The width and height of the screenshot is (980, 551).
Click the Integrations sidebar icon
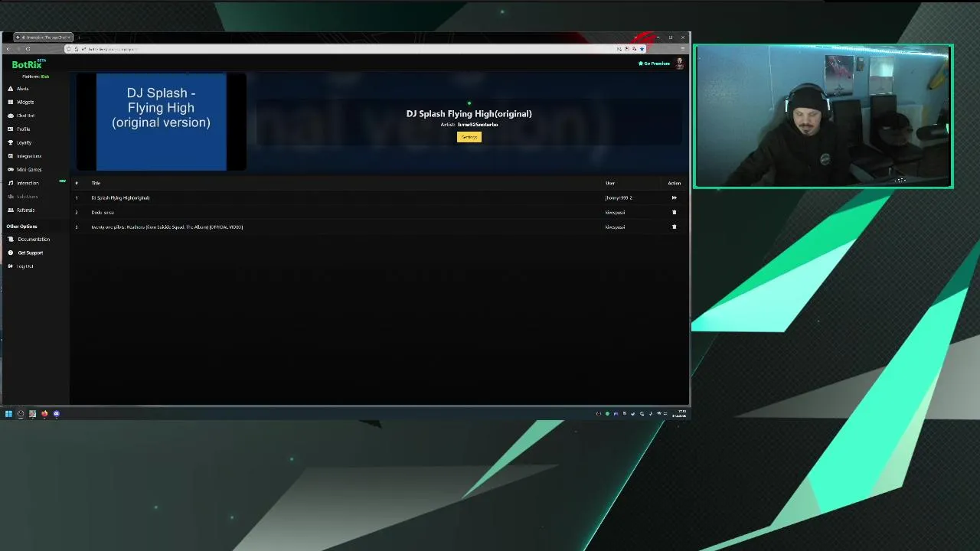coord(11,156)
